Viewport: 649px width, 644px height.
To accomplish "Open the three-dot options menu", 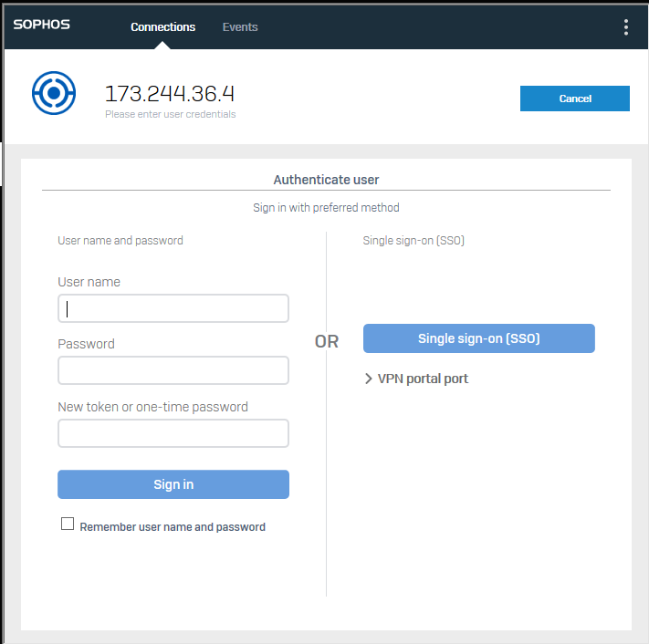I will [x=625, y=27].
